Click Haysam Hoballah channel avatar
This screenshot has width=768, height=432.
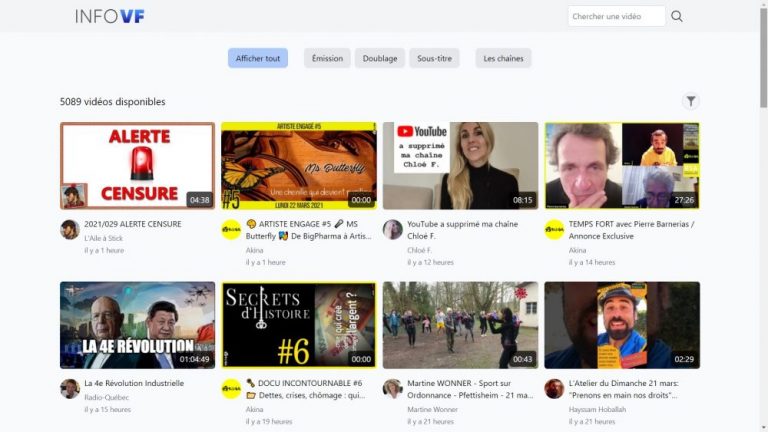click(554, 389)
